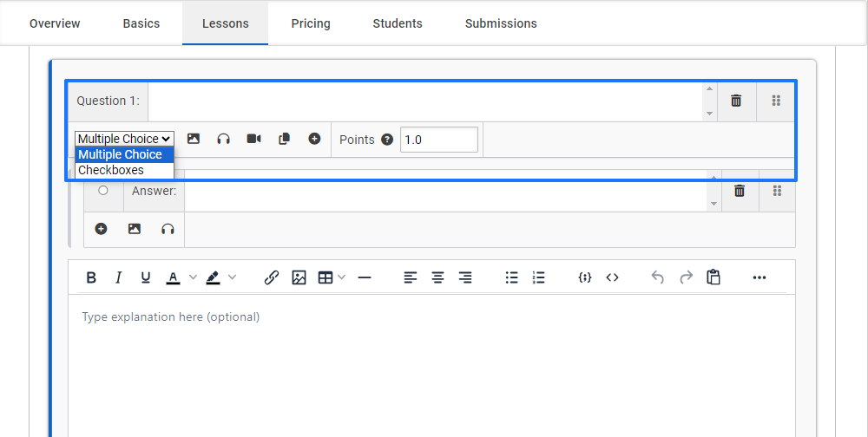Create a bulleted list
Image resolution: width=868 pixels, height=437 pixels.
pyautogui.click(x=511, y=277)
